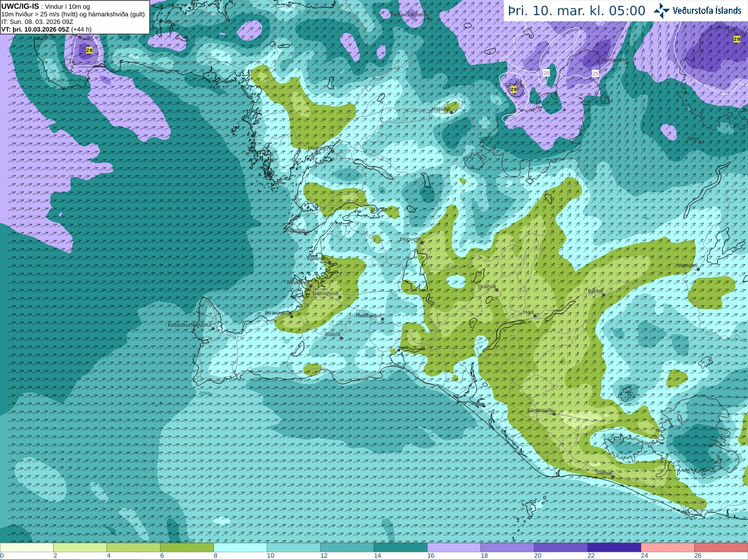
Task: Click the Veðurstofa Íslands logo emblem
Action: click(662, 11)
